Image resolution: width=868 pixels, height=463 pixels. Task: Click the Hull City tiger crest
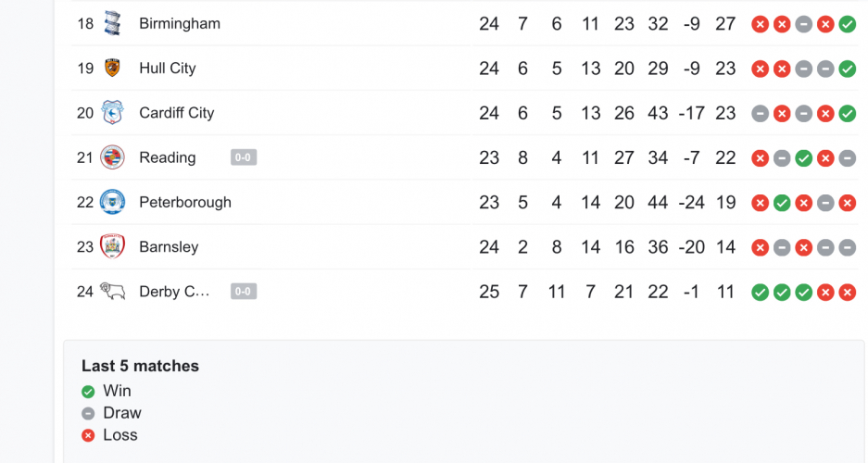click(113, 68)
